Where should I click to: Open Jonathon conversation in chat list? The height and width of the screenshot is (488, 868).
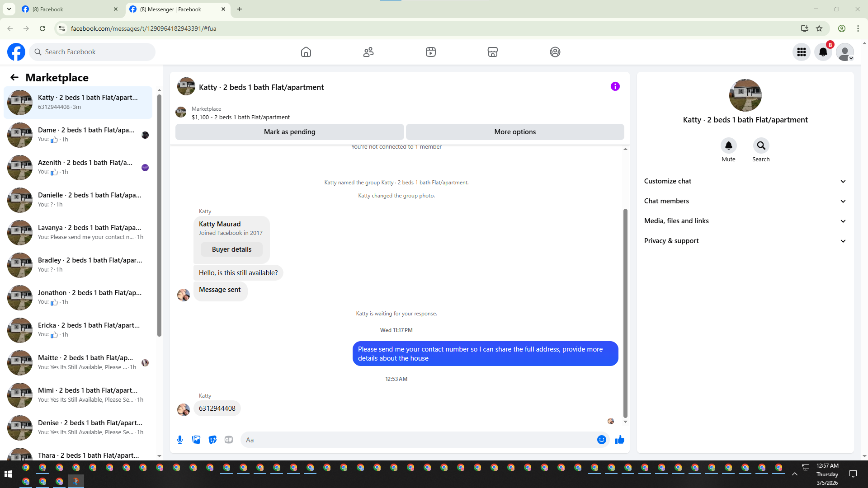click(x=78, y=298)
